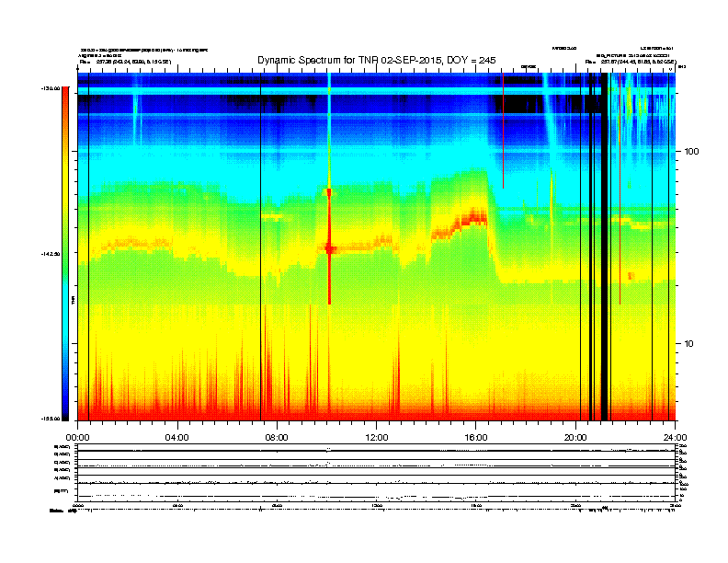The width and height of the screenshot is (728, 563).
Task: Click the 24:00 time axis label
Action: pos(675,438)
